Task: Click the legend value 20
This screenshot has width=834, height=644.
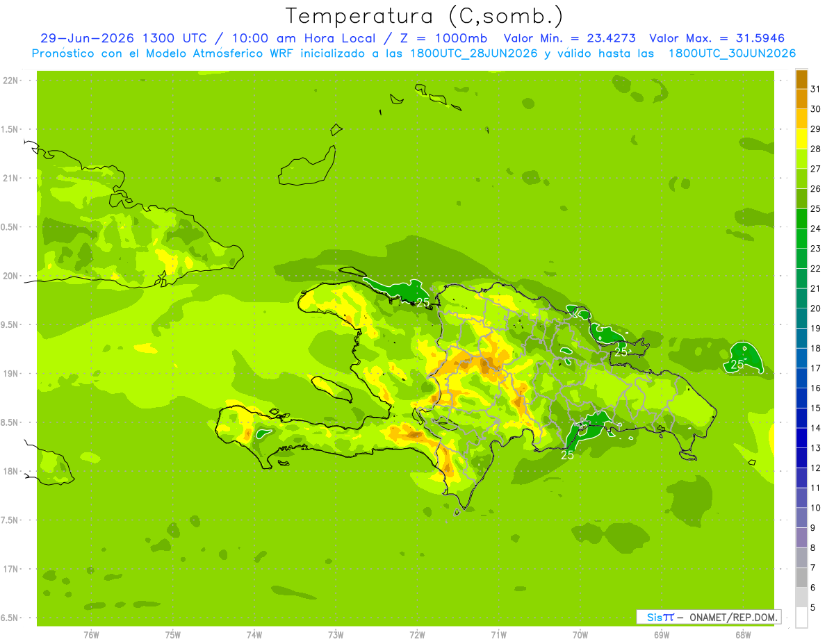Action: [816, 308]
